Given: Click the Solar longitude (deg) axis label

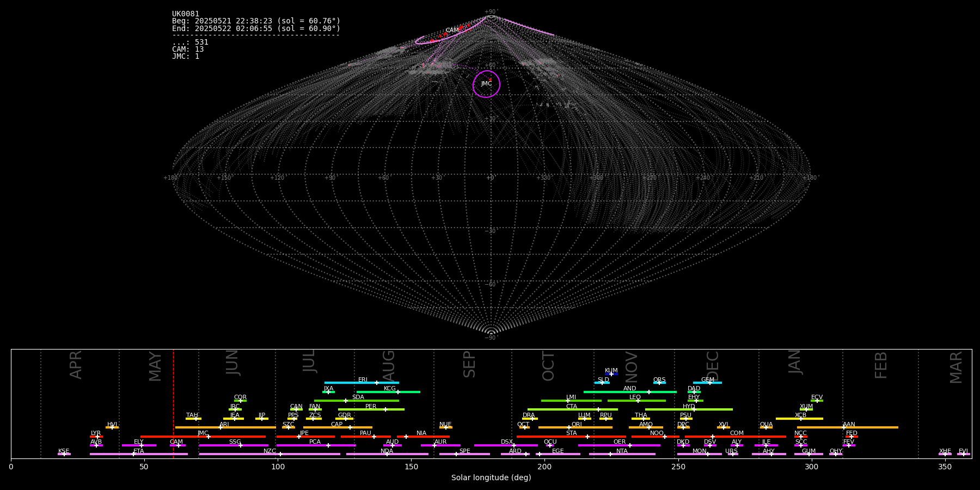Looking at the screenshot, I should (x=491, y=477).
